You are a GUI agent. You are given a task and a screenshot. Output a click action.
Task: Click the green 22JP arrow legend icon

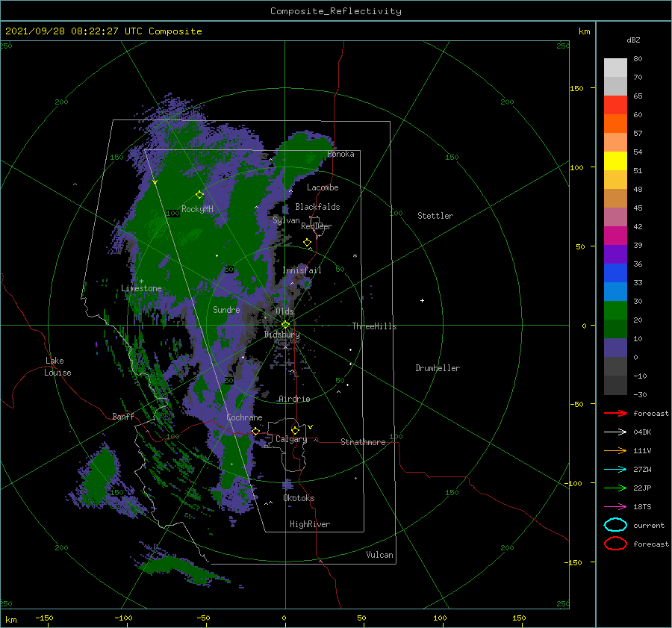coord(615,488)
